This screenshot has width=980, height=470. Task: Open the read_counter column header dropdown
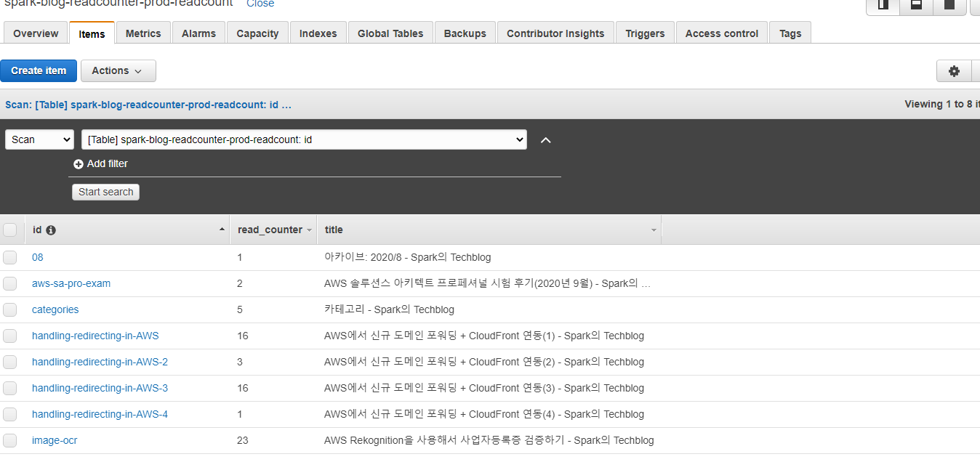pyautogui.click(x=308, y=230)
